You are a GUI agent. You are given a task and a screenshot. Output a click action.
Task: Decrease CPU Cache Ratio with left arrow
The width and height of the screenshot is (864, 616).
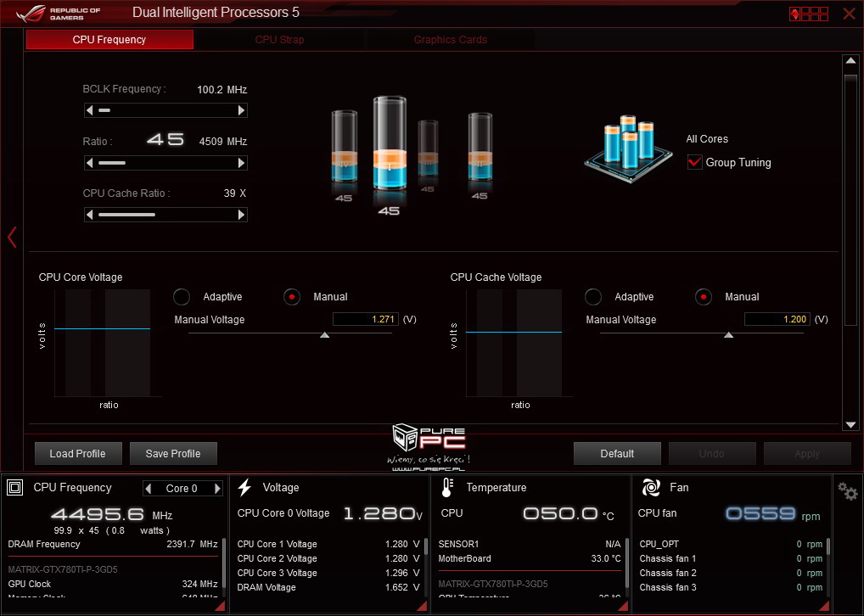coord(89,216)
